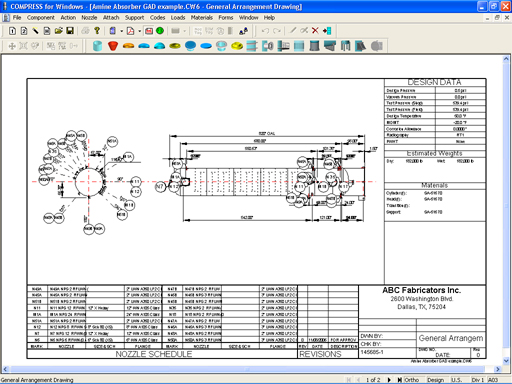Click the insert component arrow icon

pyautogui.click(x=327, y=31)
